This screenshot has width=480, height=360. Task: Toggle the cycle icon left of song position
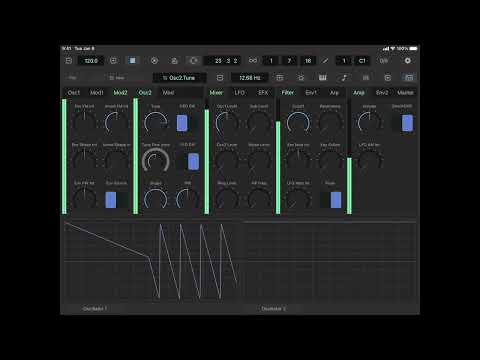(194, 60)
